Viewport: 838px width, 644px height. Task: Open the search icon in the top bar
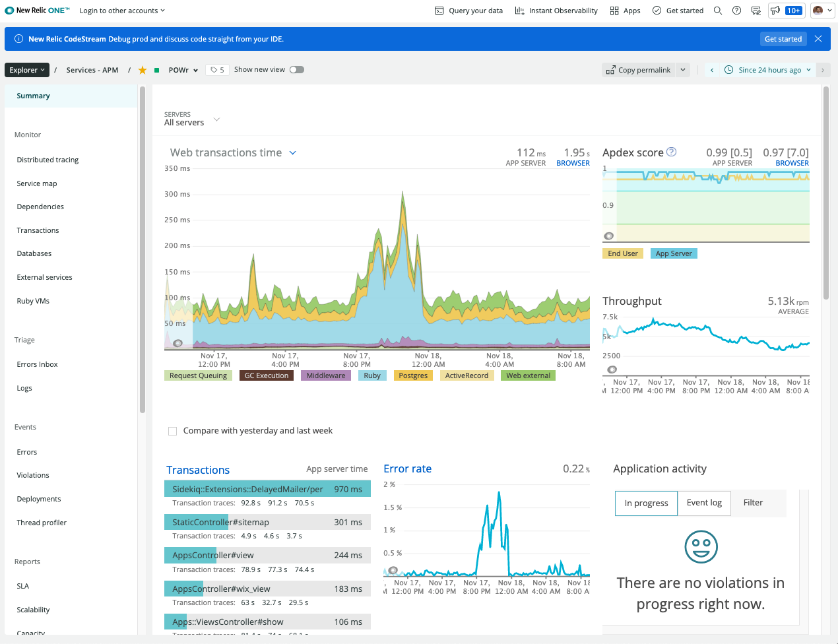[718, 11]
